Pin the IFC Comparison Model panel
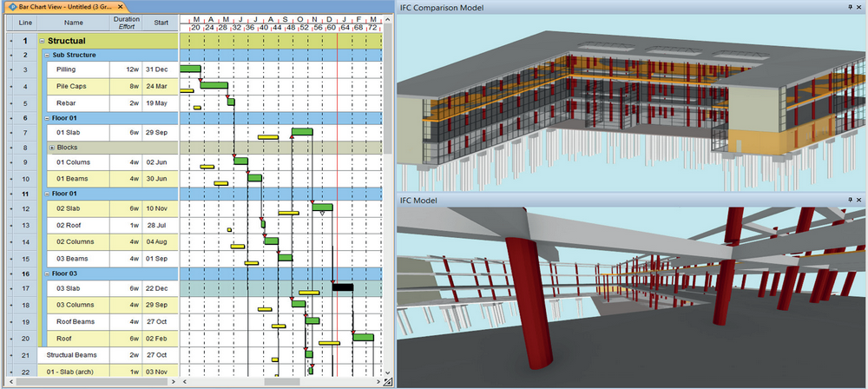Image resolution: width=868 pixels, height=389 pixels. pyautogui.click(x=849, y=7)
